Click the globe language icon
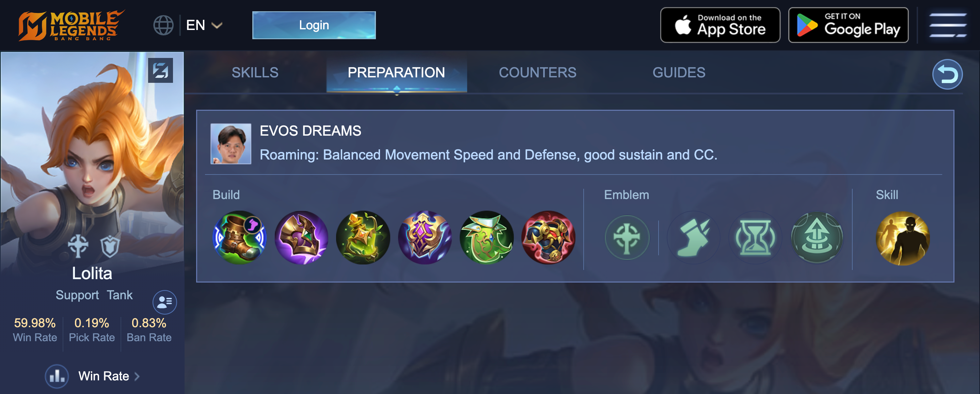 163,25
